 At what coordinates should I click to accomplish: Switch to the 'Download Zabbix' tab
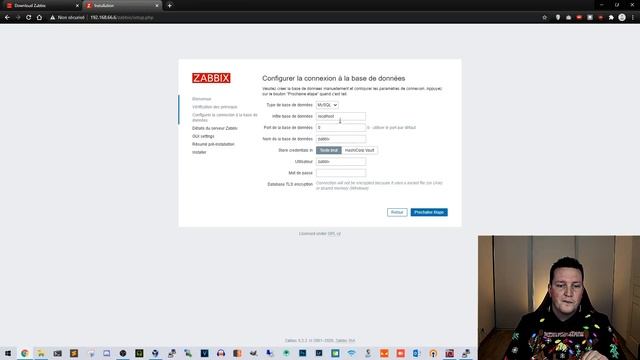(x=41, y=6)
